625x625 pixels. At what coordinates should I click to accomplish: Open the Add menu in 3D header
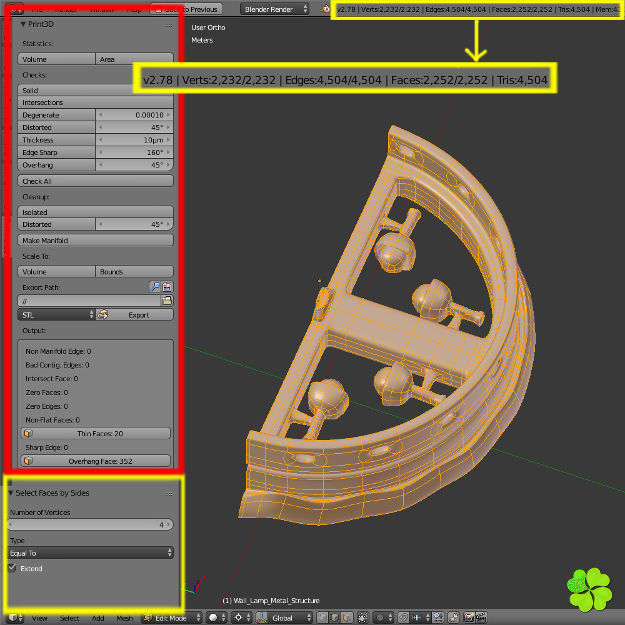[98, 618]
